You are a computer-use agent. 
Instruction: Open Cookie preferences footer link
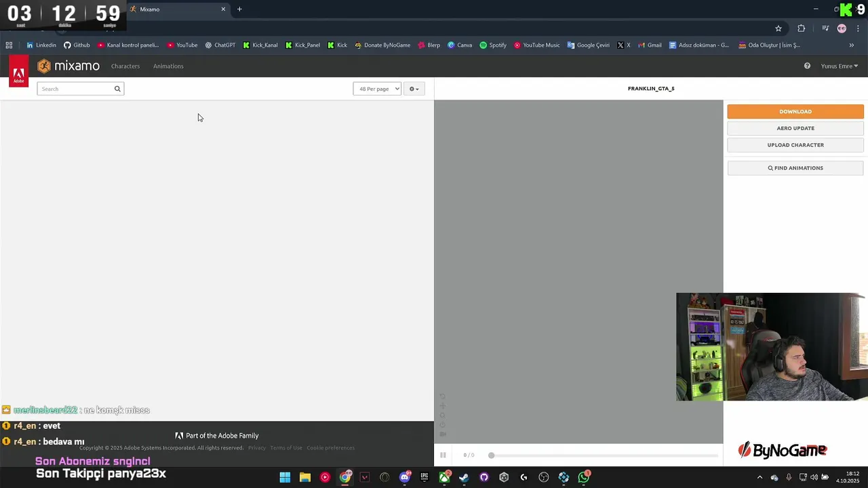[331, 448]
